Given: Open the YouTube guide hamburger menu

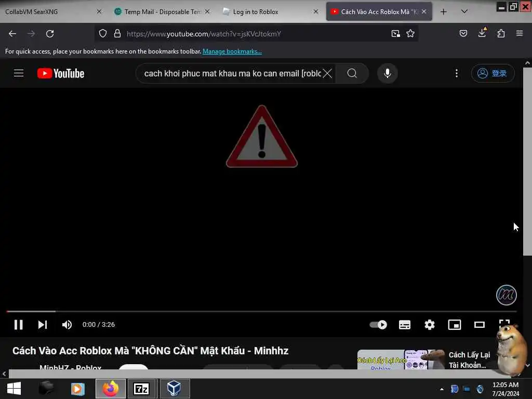Looking at the screenshot, I should click(19, 73).
